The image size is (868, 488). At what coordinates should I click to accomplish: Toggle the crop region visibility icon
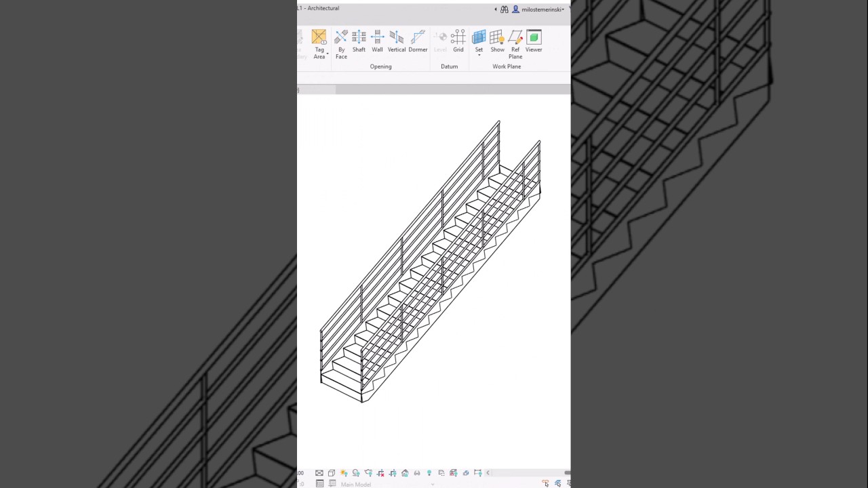[x=393, y=473]
